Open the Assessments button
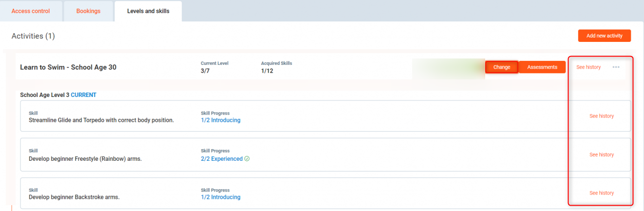This screenshot has height=211, width=644. pyautogui.click(x=542, y=67)
